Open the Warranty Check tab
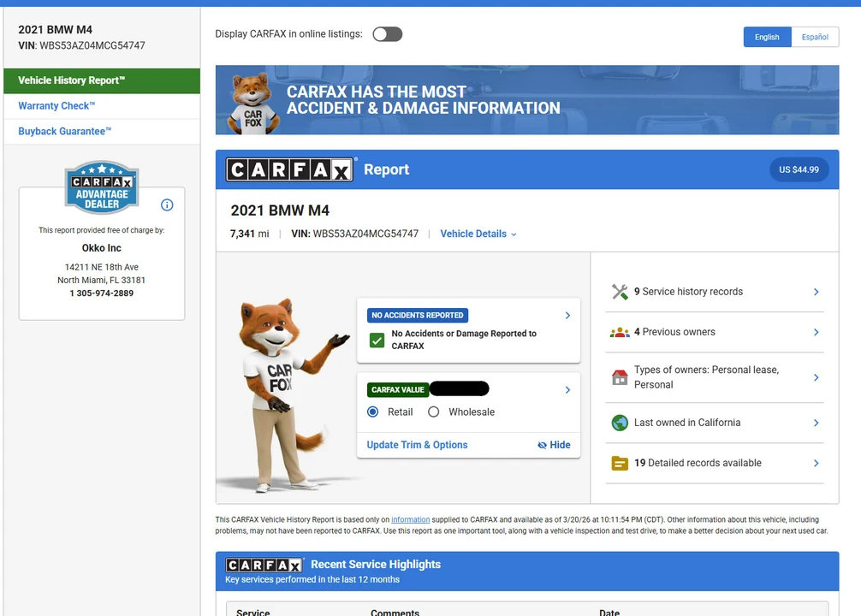861x616 pixels. point(102,106)
